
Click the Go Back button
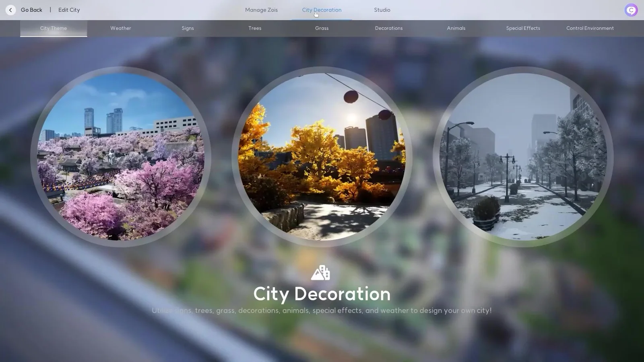pos(31,10)
